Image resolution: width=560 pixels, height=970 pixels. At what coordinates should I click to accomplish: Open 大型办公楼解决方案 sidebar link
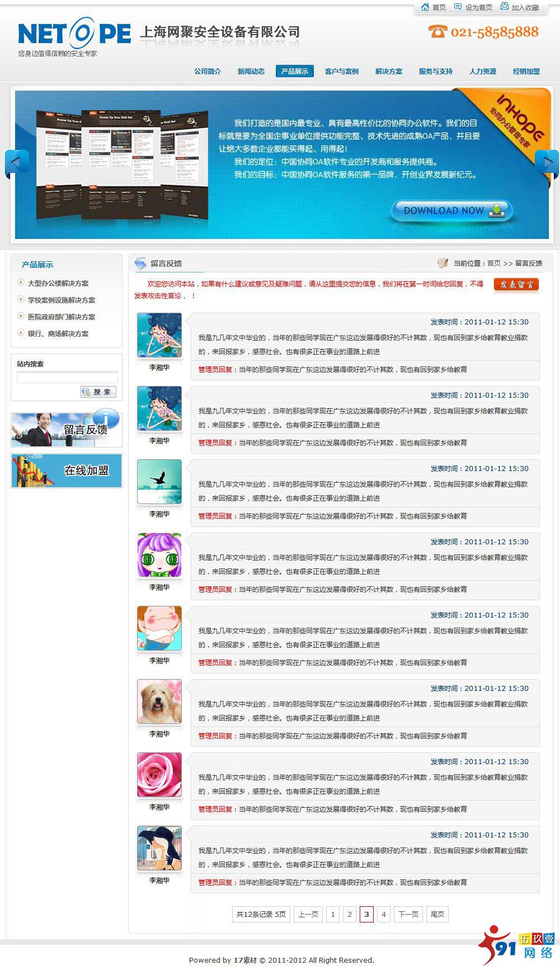click(x=58, y=284)
